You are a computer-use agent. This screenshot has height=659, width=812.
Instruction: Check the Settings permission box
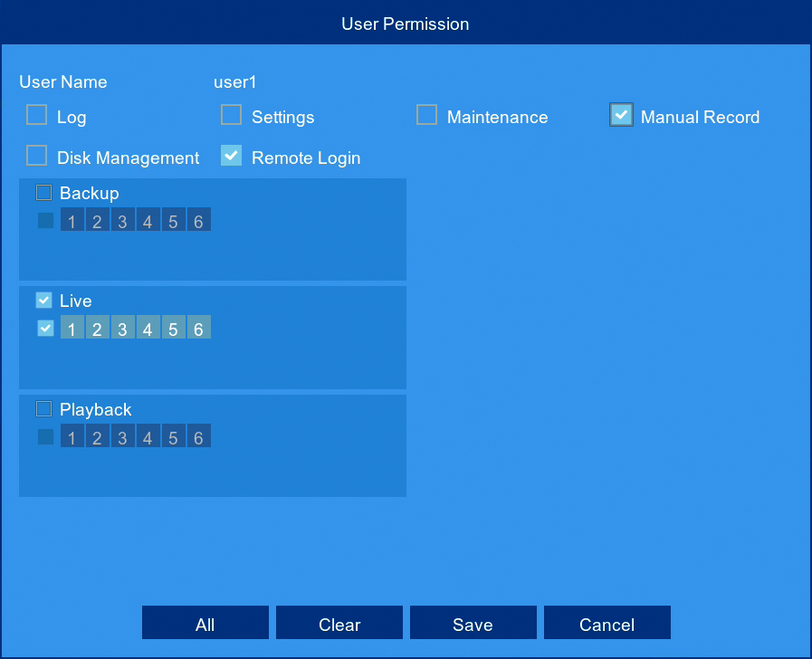tap(231, 115)
